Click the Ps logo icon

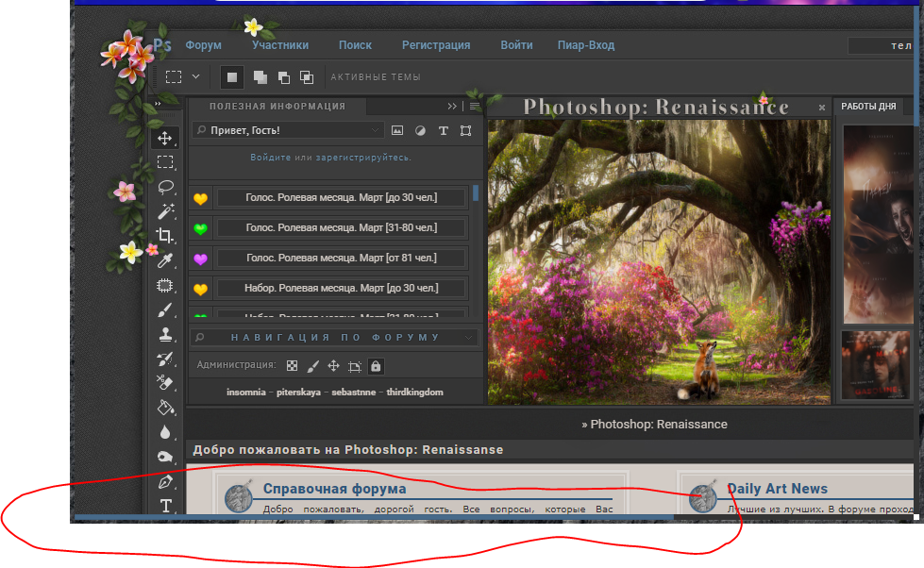(x=162, y=44)
